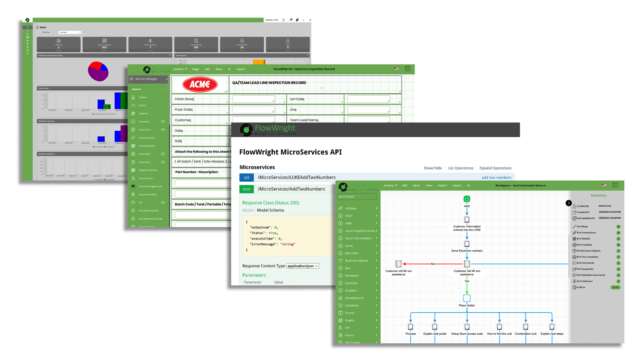Select the Comments List widget
644x363 pixels.
[147, 138]
